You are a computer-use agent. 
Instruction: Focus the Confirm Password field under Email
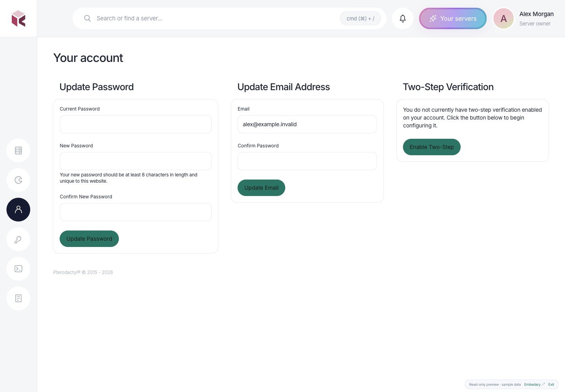pyautogui.click(x=307, y=161)
